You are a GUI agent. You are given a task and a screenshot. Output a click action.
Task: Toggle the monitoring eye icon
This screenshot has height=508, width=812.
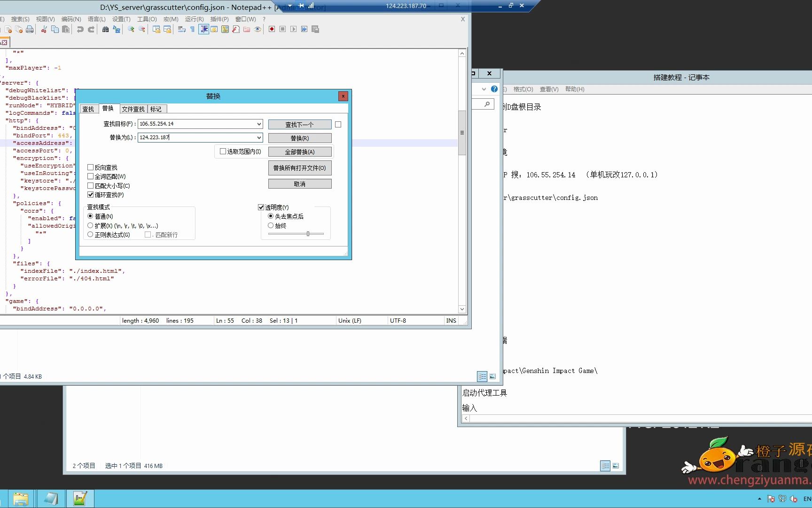tap(258, 29)
